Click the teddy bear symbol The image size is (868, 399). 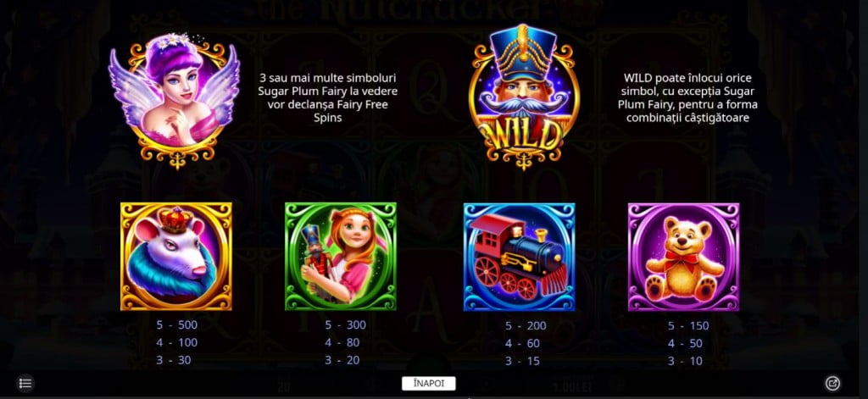point(684,257)
